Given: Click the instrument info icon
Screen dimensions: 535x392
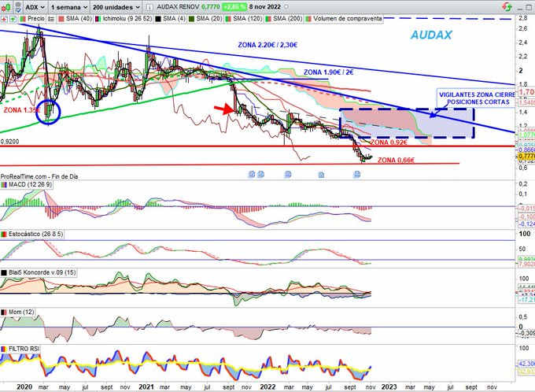Looking at the screenshot, I should click(x=149, y=7).
